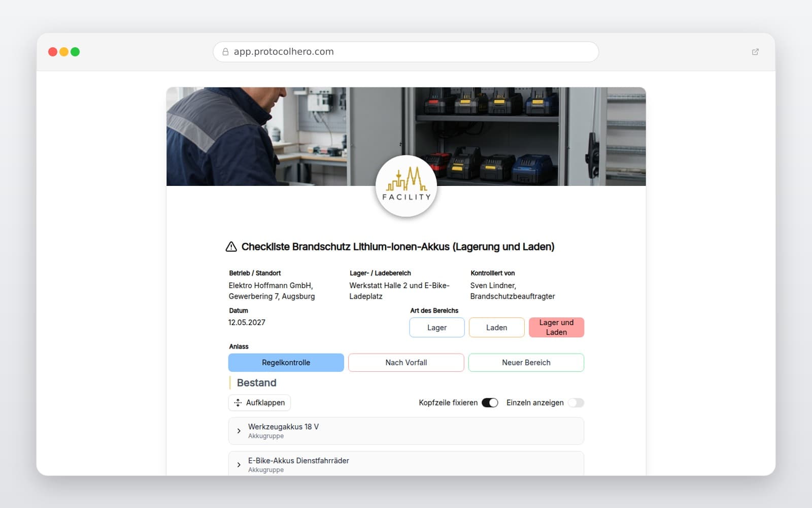Select the Lager area type option
The width and height of the screenshot is (812, 508).
point(437,328)
